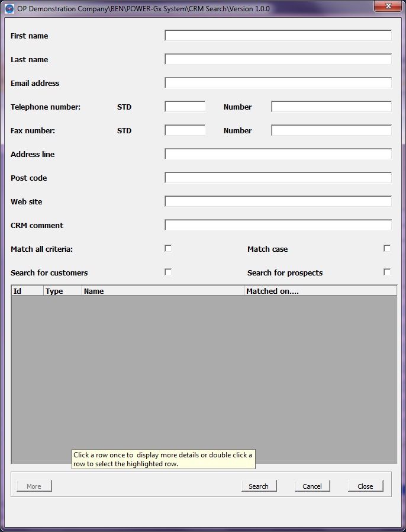Click the Cancel button
Screen dimensions: 406x532
(x=312, y=486)
